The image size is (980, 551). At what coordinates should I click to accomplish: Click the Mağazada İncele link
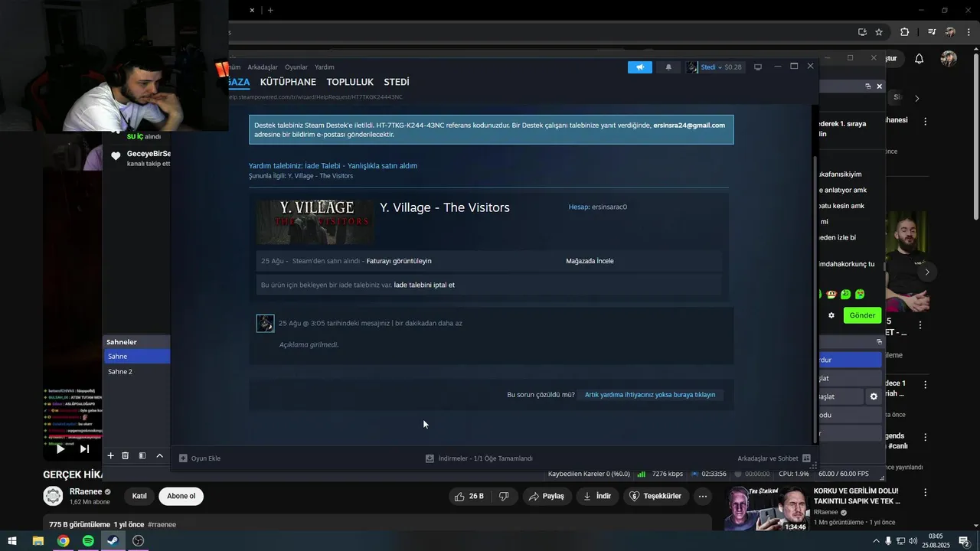point(590,261)
